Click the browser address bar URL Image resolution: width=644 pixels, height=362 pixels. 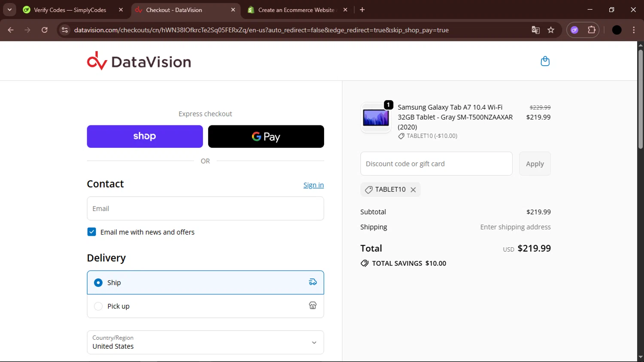[x=261, y=30]
